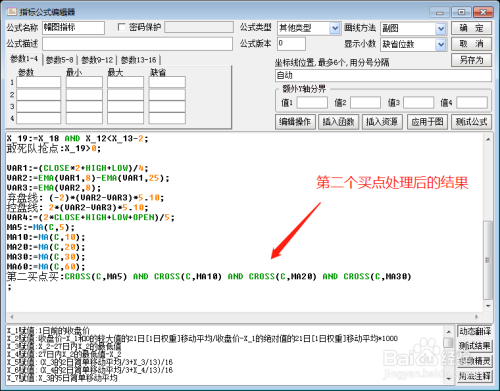Tick the 密码保护 checkbox

(122, 27)
